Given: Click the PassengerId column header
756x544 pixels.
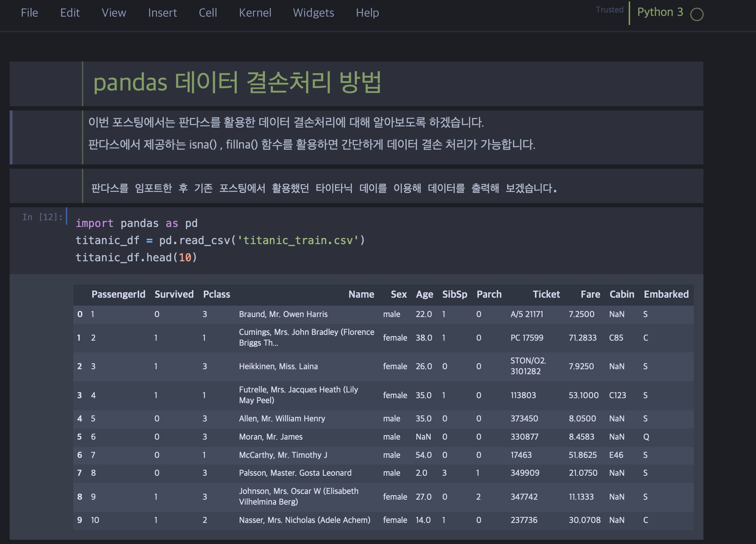Looking at the screenshot, I should pos(118,294).
